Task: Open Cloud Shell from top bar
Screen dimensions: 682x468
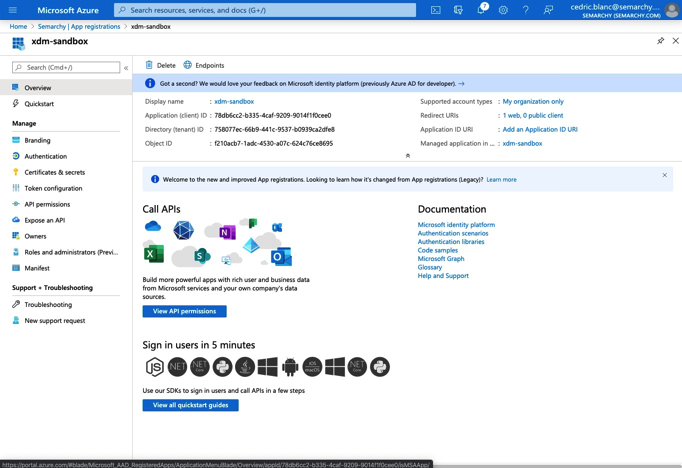Action: [436, 10]
